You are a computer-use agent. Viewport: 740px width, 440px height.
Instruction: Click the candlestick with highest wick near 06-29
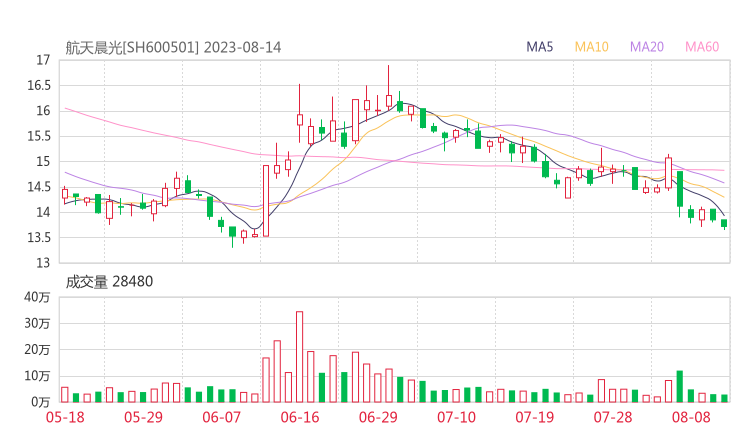[389, 87]
